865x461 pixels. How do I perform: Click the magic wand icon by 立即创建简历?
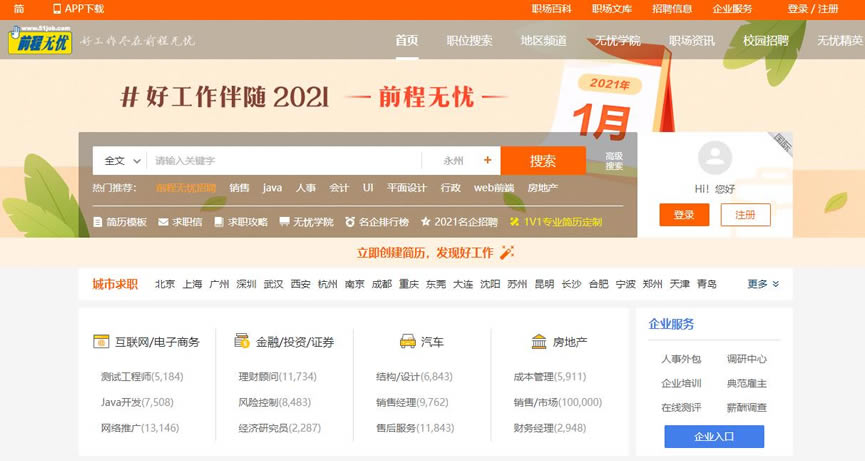click(506, 253)
